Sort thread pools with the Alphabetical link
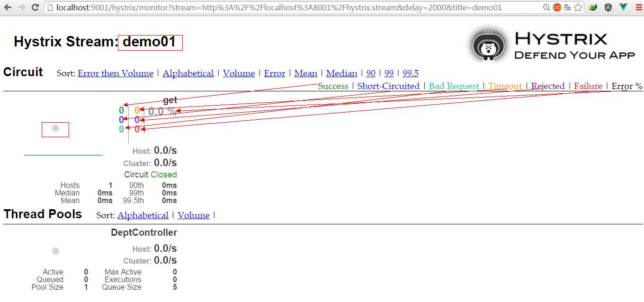Image resolution: width=644 pixels, height=302 pixels. (x=143, y=215)
